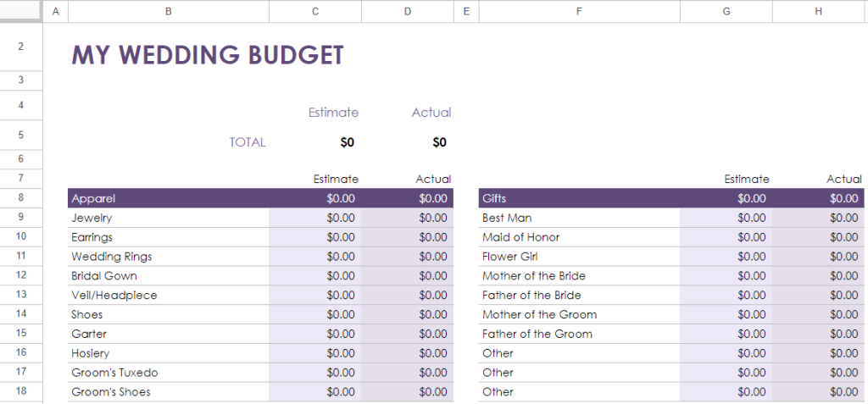Select the Groom's Tuxedo label cell

coord(169,373)
